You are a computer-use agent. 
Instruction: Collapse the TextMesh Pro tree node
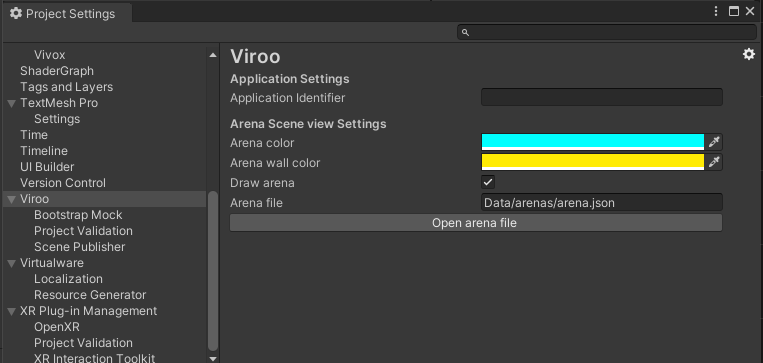coord(11,103)
